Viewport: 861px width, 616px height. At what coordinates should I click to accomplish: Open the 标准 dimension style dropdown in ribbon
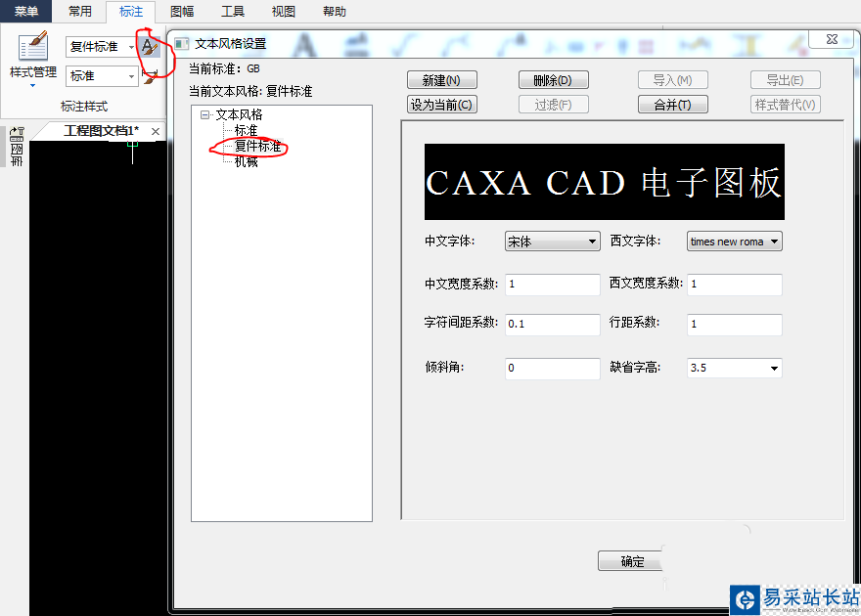131,76
